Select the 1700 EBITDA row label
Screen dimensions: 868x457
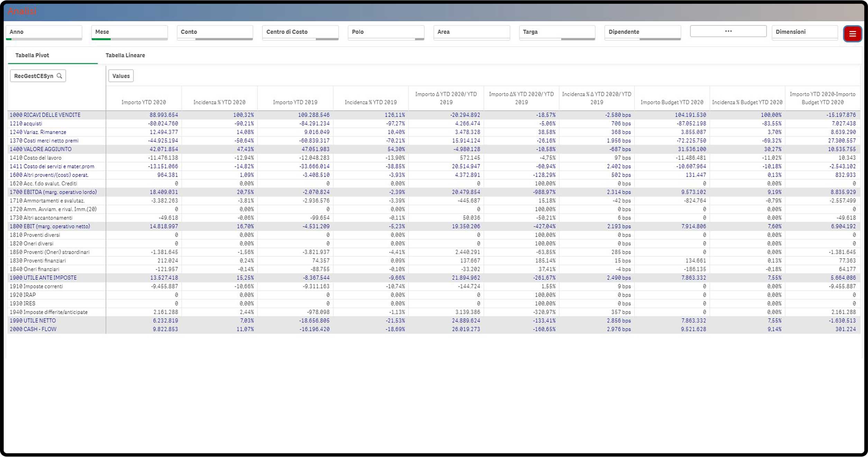(x=53, y=192)
